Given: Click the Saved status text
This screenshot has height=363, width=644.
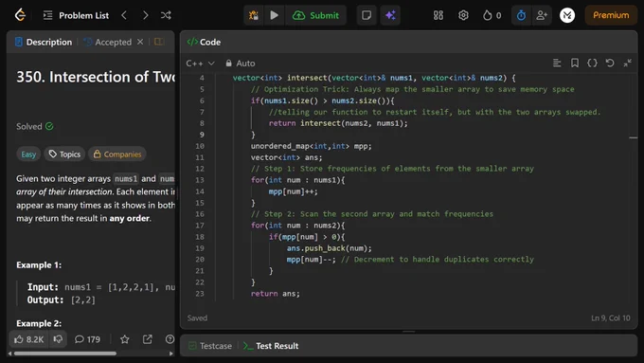Looking at the screenshot, I should point(197,318).
